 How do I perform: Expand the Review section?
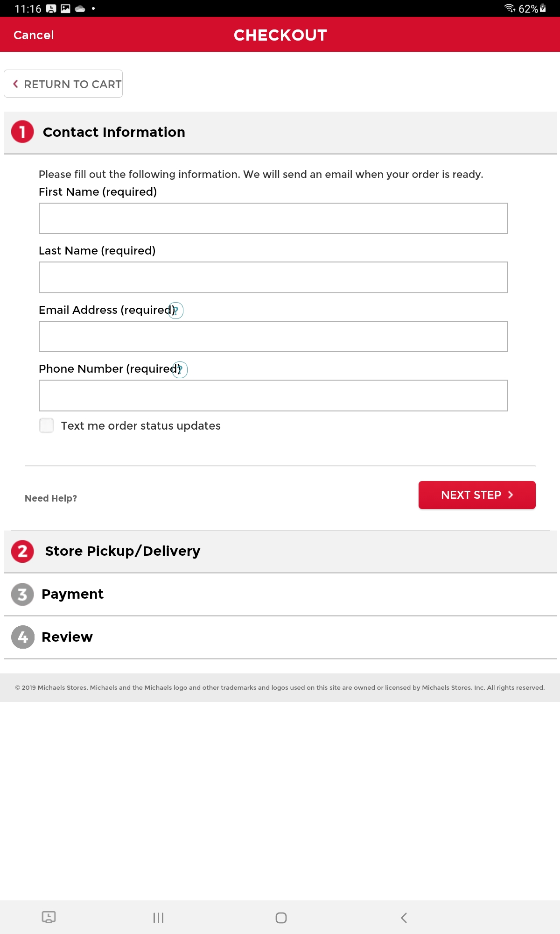tap(280, 637)
